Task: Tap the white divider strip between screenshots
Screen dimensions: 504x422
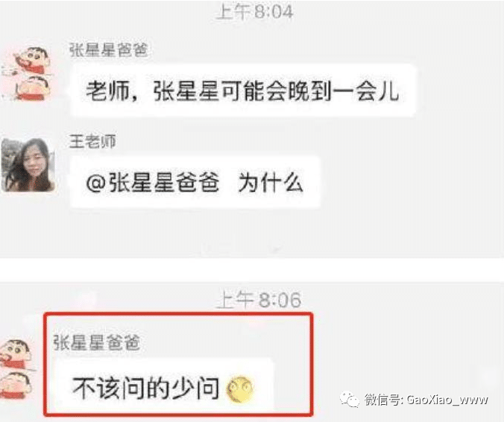Action: tap(252, 270)
